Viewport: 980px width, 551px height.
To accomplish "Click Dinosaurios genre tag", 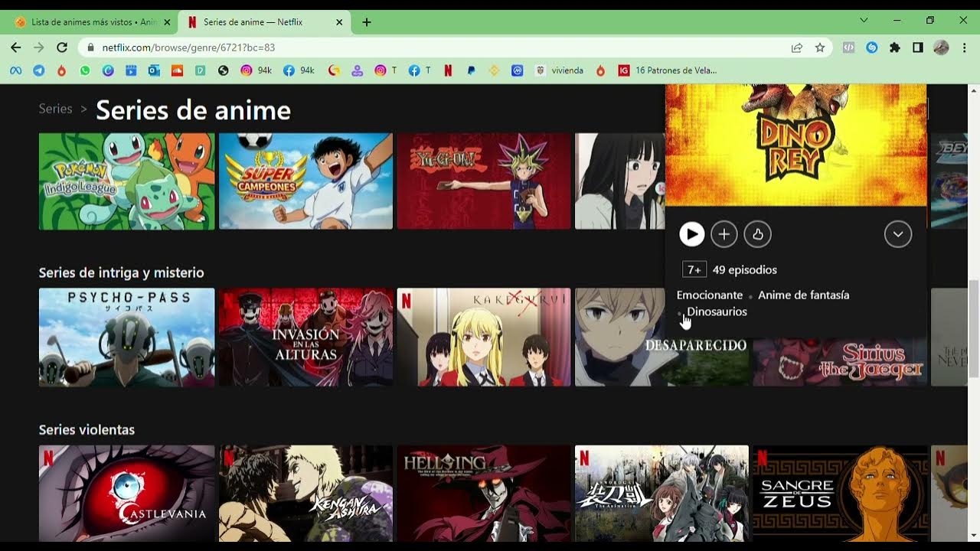I will (x=717, y=311).
